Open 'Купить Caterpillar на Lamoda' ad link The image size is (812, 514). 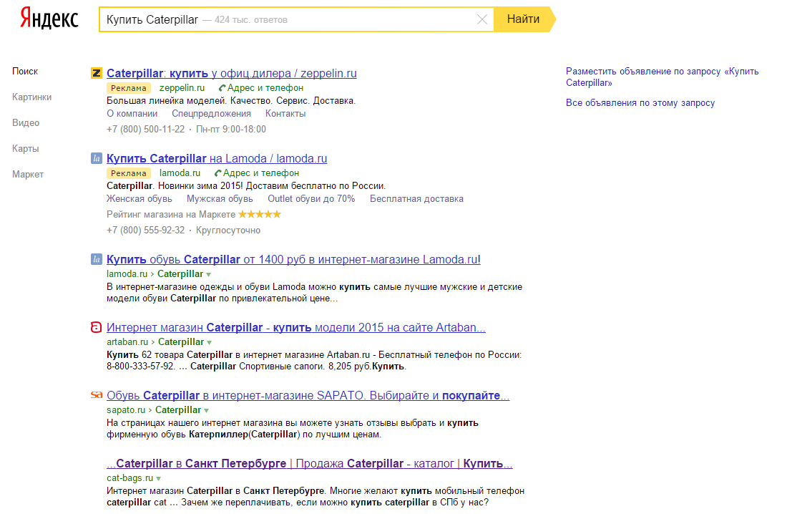pos(217,158)
